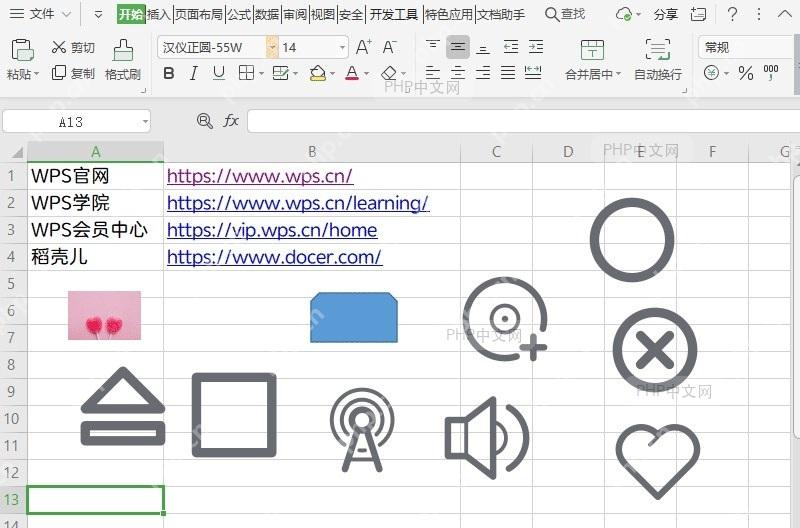Screen dimensions: 800x528
Task: Toggle vertical middle alignment
Action: pos(458,47)
